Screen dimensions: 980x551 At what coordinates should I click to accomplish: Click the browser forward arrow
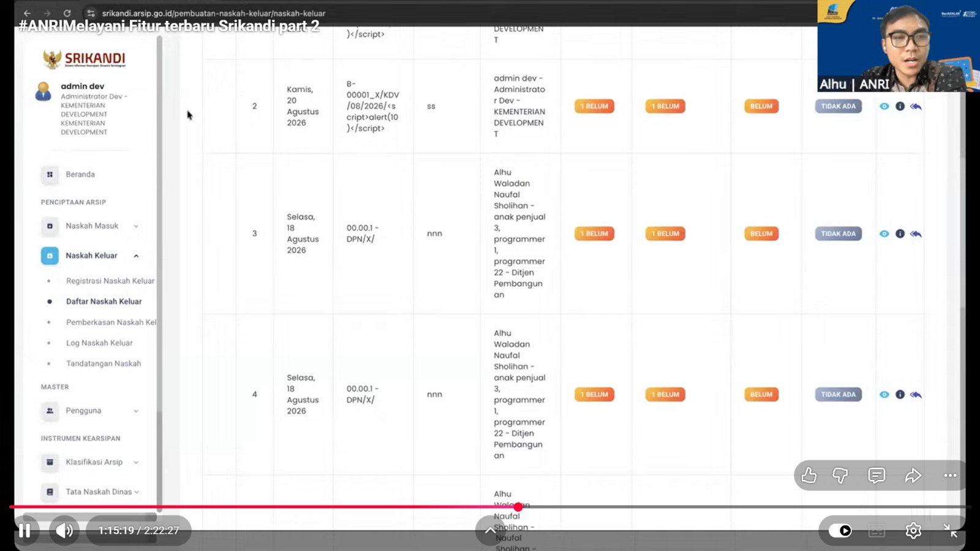coord(47,13)
